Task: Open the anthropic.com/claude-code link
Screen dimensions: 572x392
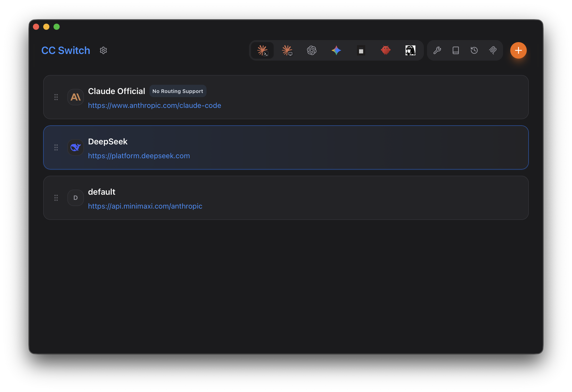Action: 155,105
